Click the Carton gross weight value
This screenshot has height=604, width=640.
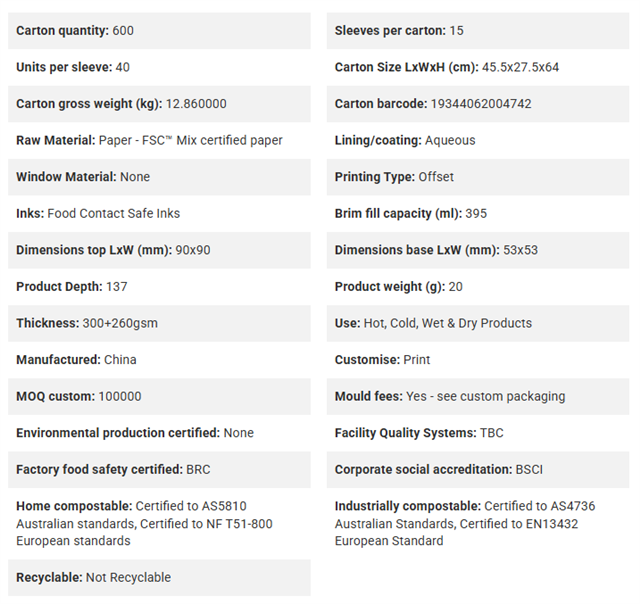(x=196, y=104)
